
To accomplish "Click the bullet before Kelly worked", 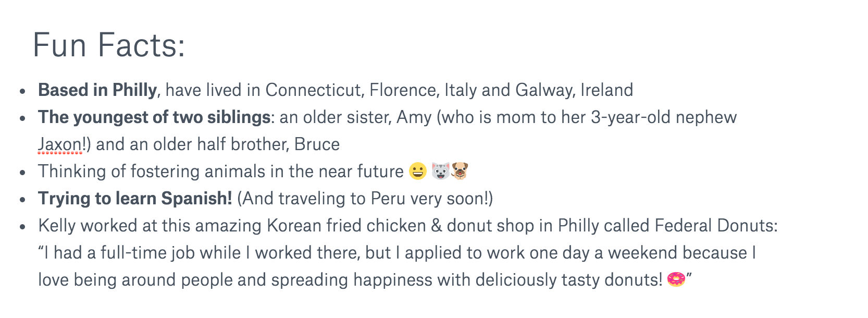I will click(22, 226).
